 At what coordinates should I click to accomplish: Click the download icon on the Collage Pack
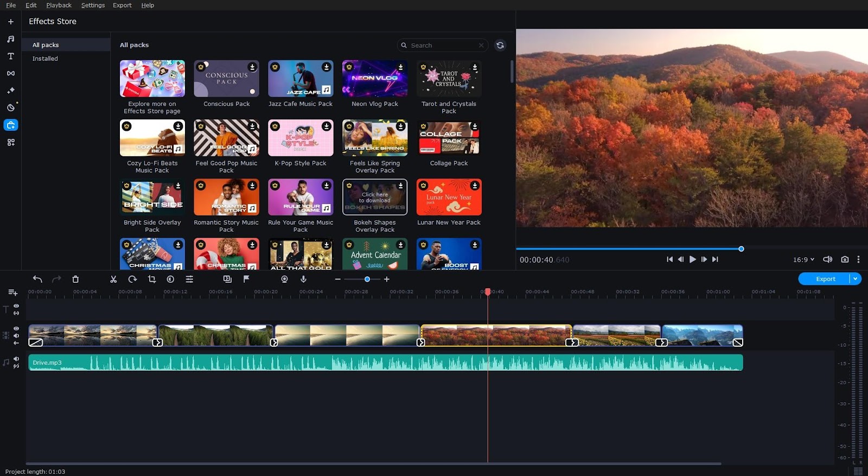pyautogui.click(x=475, y=126)
